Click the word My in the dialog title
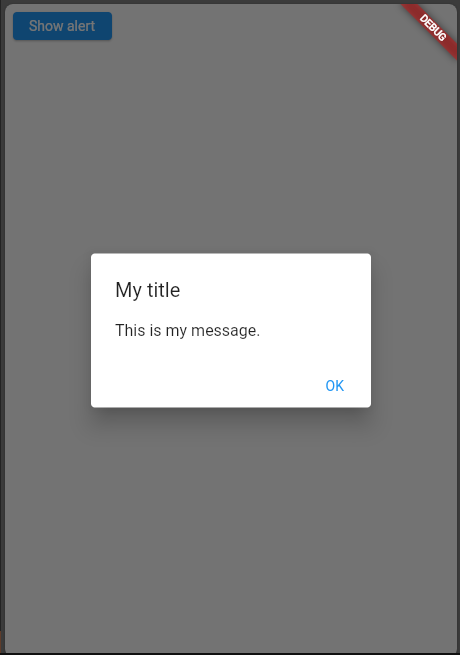The image size is (460, 655). (128, 290)
